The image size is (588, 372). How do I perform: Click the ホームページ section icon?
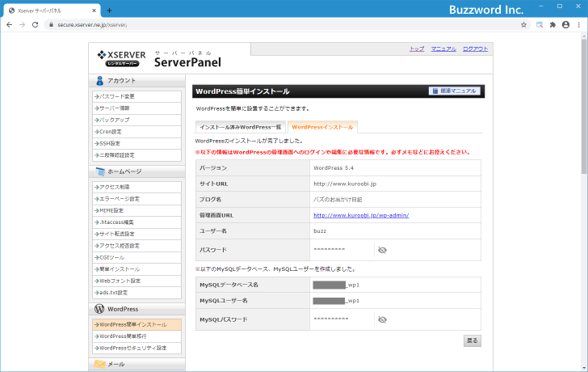(x=100, y=171)
